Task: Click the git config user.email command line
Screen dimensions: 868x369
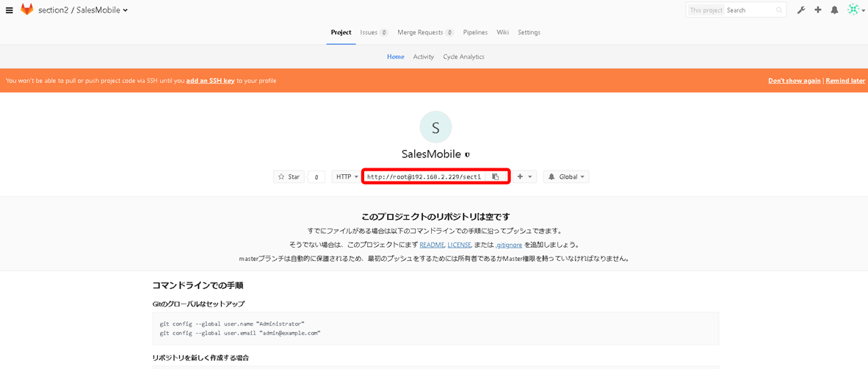Action: (x=240, y=333)
